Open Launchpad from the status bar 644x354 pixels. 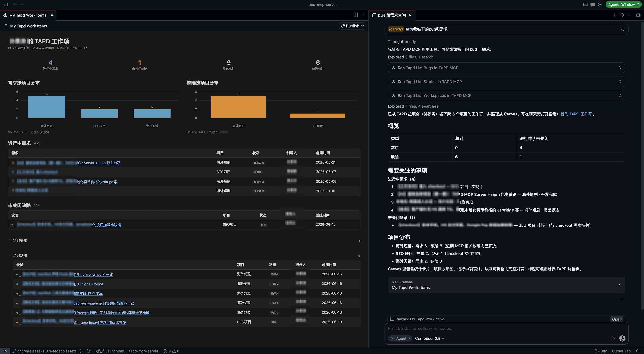tap(110, 351)
